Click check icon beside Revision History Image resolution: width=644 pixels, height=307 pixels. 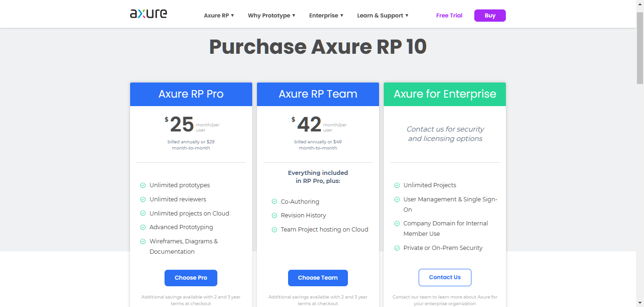[274, 216]
